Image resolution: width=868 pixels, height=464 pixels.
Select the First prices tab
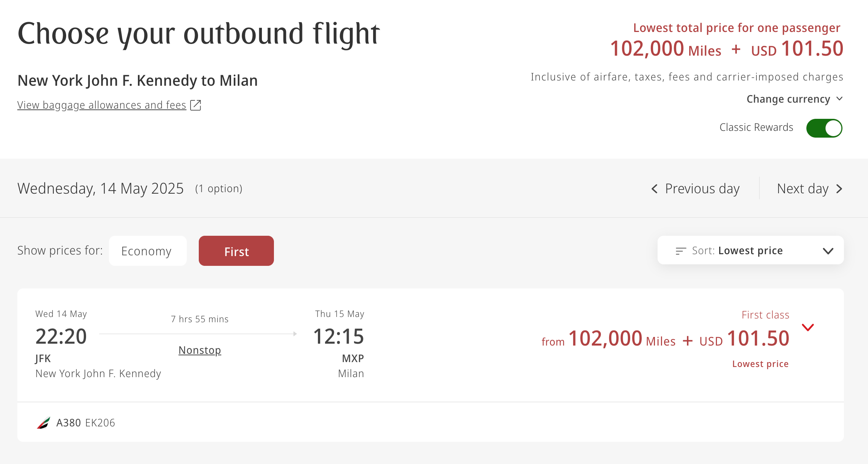[236, 251]
